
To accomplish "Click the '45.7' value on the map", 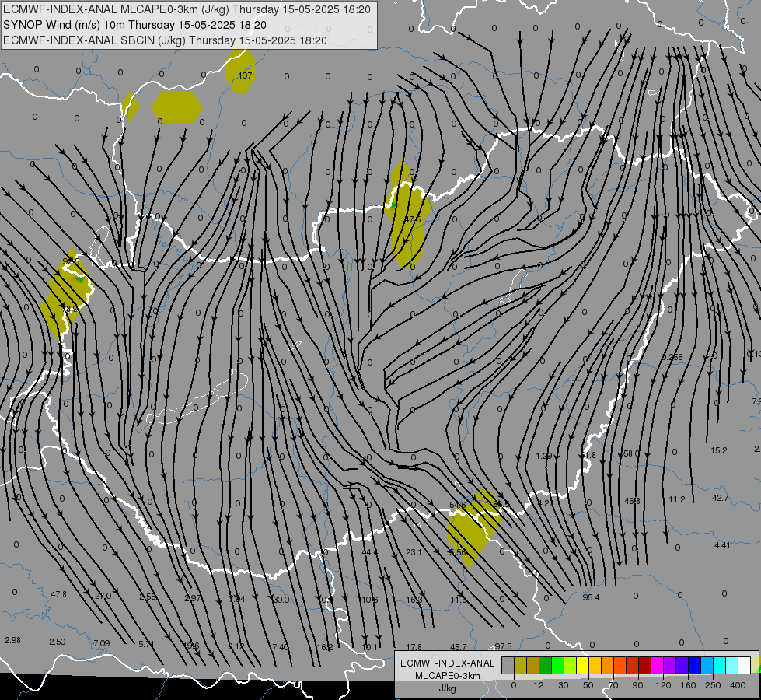I will pos(459,647).
